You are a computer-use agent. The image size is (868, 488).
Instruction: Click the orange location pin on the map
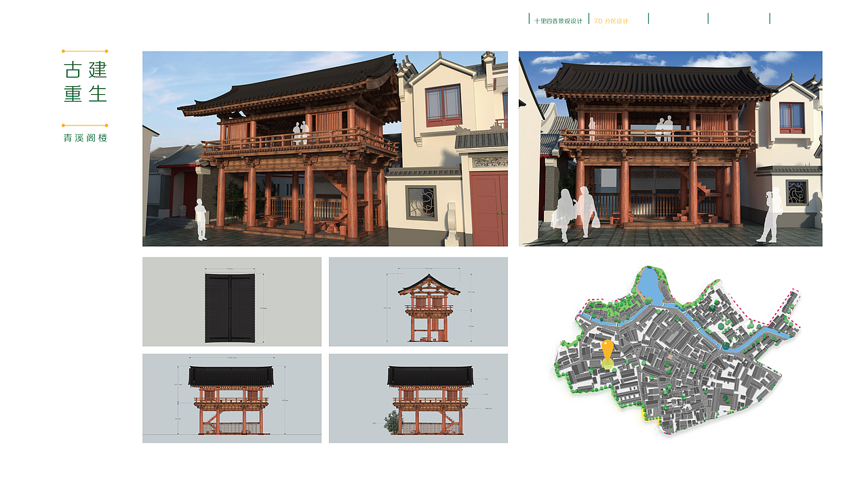(608, 353)
